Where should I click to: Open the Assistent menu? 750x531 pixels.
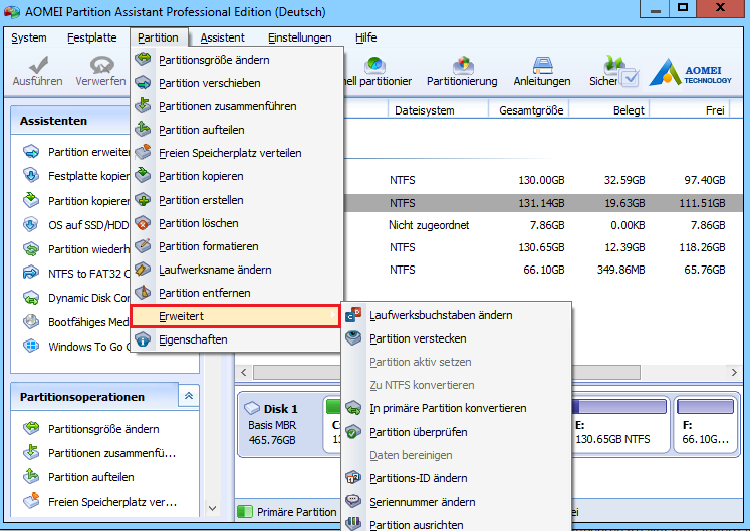click(222, 37)
